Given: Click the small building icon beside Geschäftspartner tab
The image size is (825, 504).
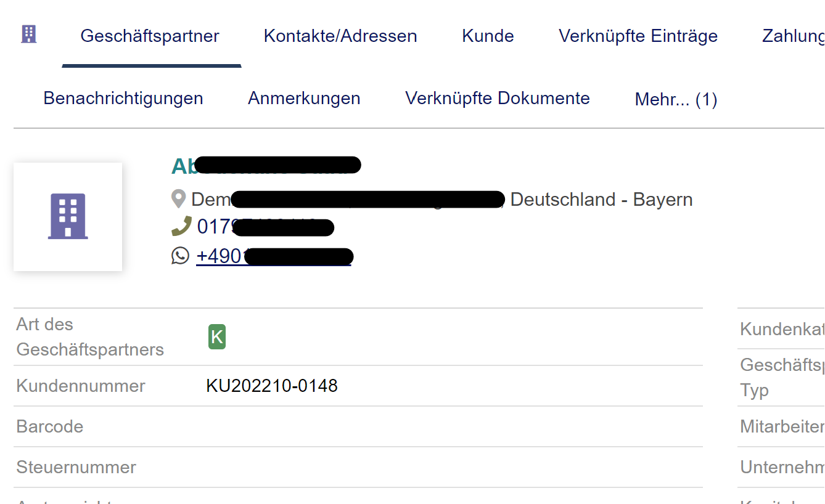Looking at the screenshot, I should (x=29, y=35).
